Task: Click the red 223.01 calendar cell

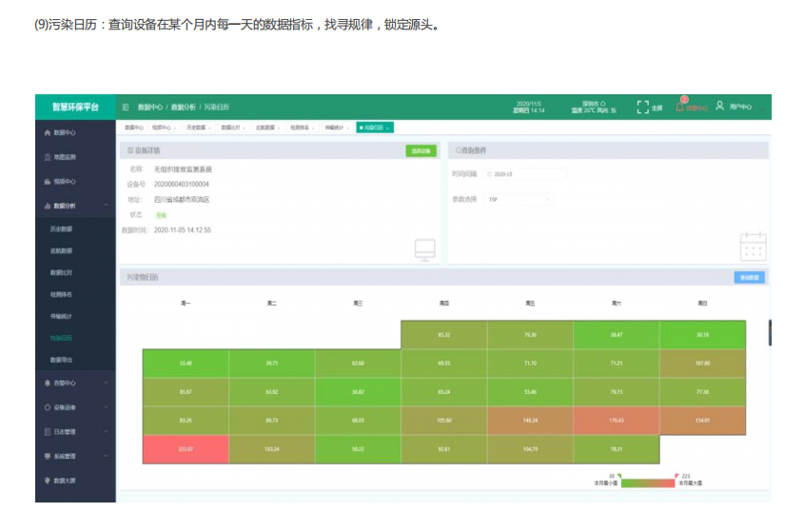Action: [186, 448]
